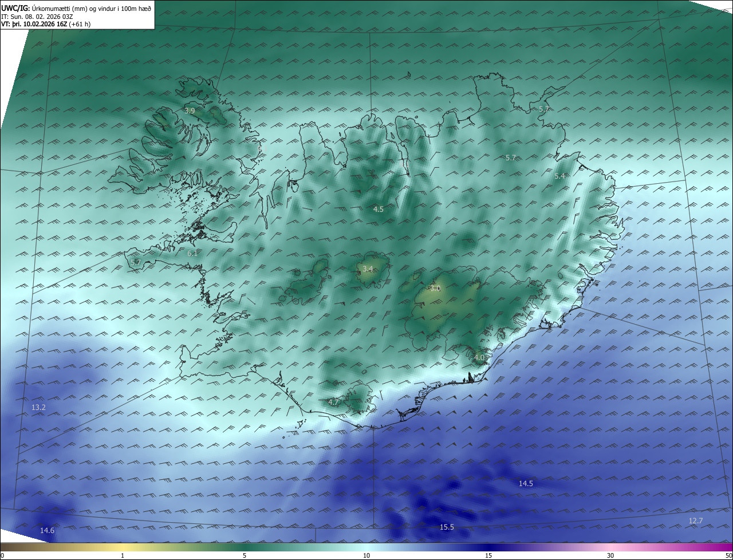
Task: Click the color scale tick label 50
Action: (x=728, y=555)
